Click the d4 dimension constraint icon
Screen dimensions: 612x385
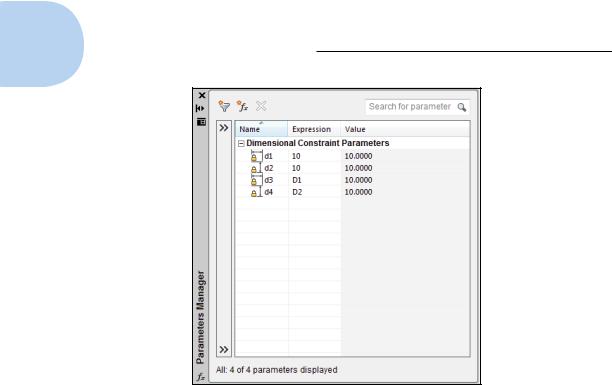(x=256, y=192)
